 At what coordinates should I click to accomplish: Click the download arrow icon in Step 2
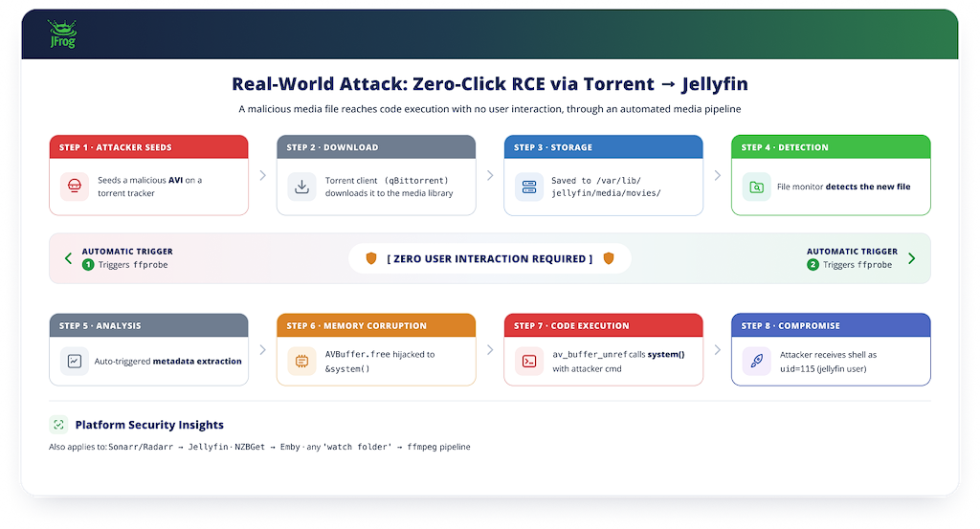[x=301, y=187]
